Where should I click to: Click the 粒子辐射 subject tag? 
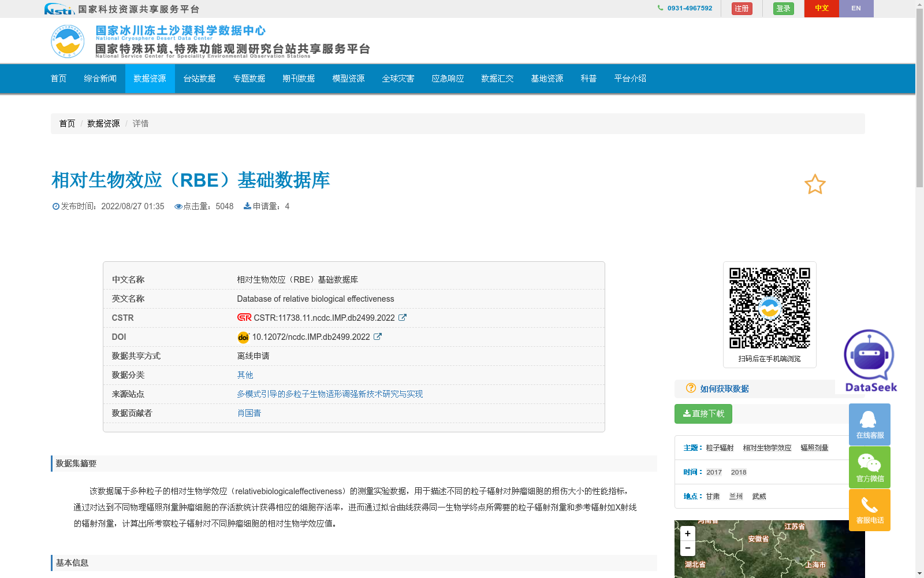(720, 448)
